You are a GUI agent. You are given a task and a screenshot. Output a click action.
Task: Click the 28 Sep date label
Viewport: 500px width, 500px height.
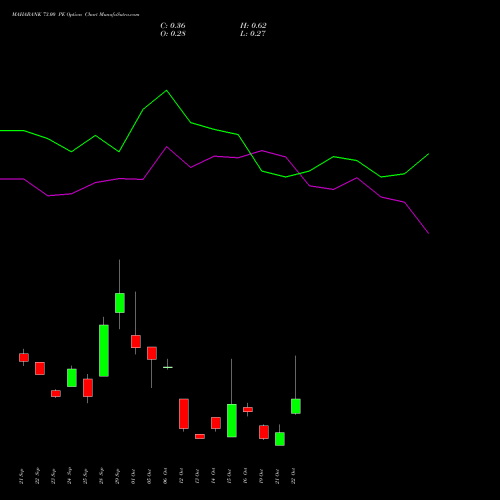[x=102, y=476]
